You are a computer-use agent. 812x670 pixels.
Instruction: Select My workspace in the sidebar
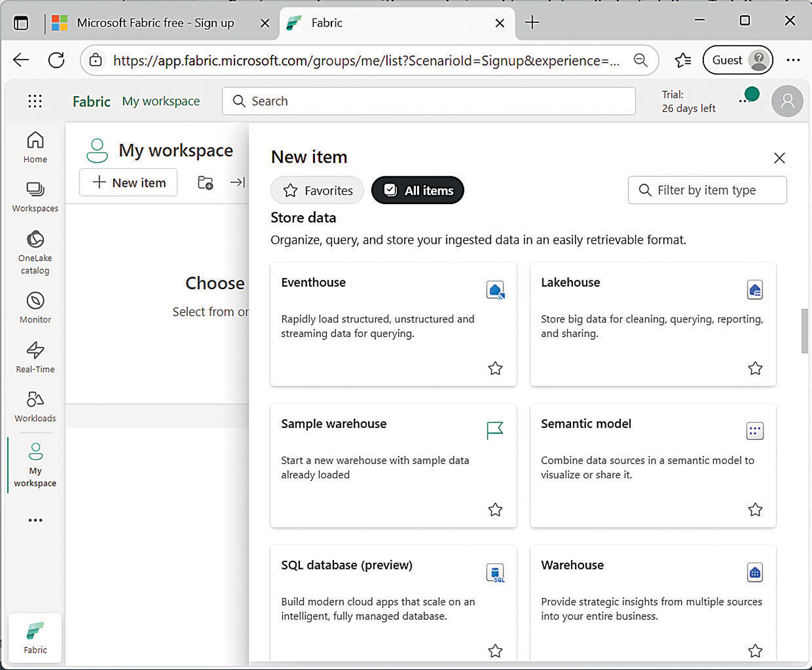tap(35, 465)
